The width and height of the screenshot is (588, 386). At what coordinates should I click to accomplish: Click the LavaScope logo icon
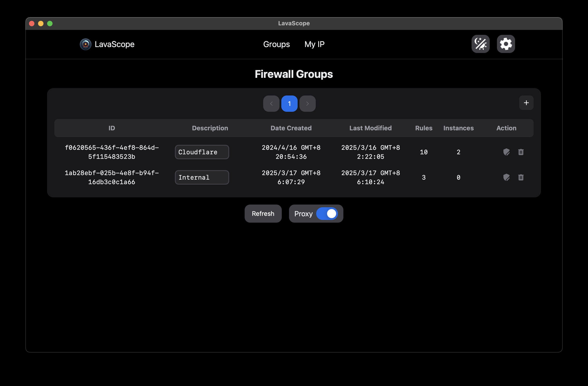85,44
